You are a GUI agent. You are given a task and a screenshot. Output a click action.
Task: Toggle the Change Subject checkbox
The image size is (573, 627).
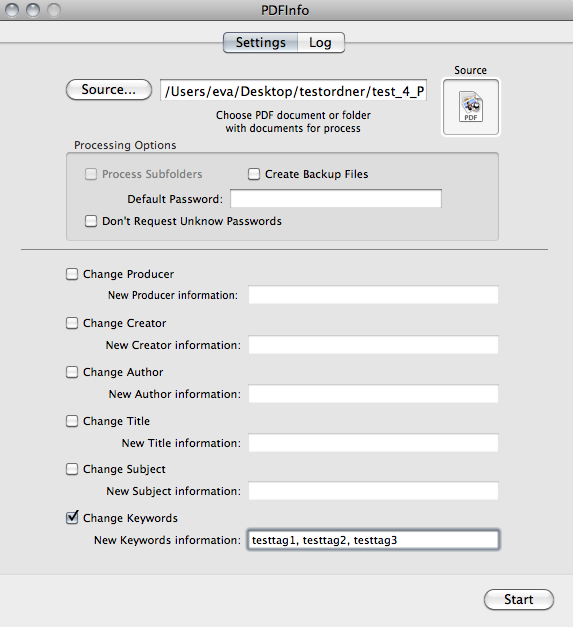(x=72, y=469)
